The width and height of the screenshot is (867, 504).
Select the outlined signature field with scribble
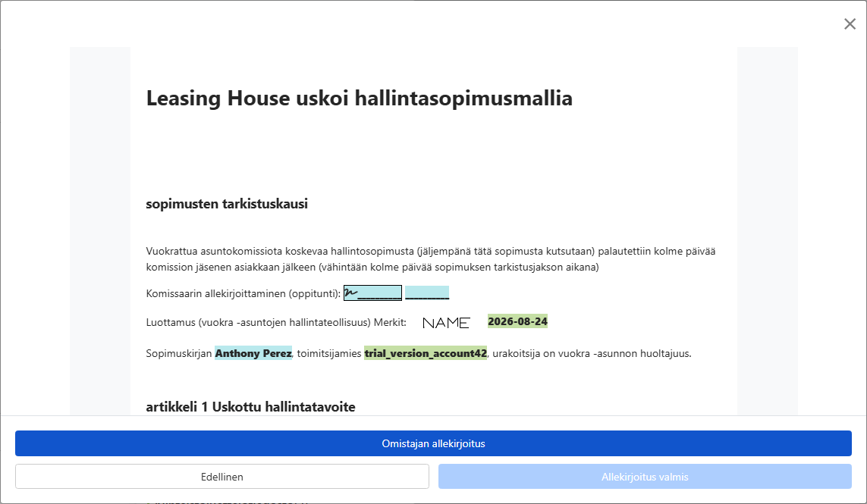(372, 293)
